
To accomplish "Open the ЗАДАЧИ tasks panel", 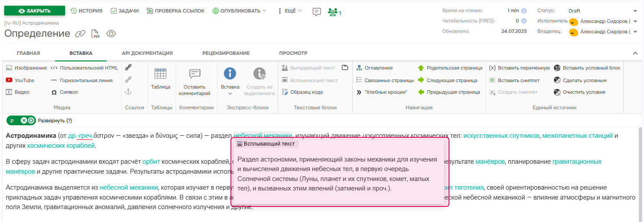I will click(x=124, y=11).
